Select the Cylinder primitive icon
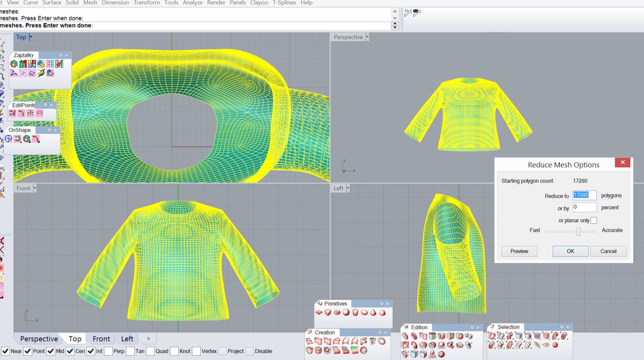The height and width of the screenshot is (360, 644). (355, 313)
